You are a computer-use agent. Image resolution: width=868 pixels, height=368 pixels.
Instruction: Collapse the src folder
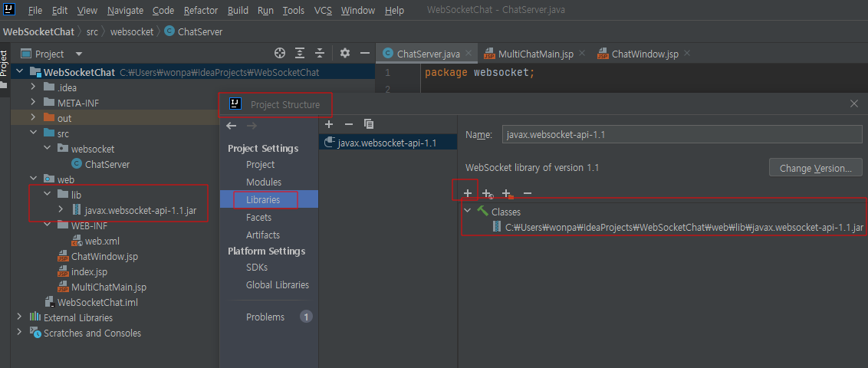33,133
